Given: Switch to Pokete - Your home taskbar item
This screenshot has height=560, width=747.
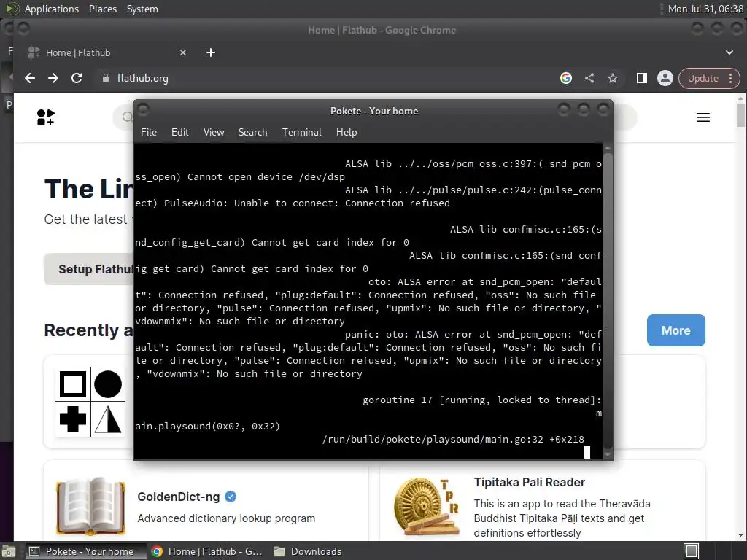Looking at the screenshot, I should click(85, 551).
